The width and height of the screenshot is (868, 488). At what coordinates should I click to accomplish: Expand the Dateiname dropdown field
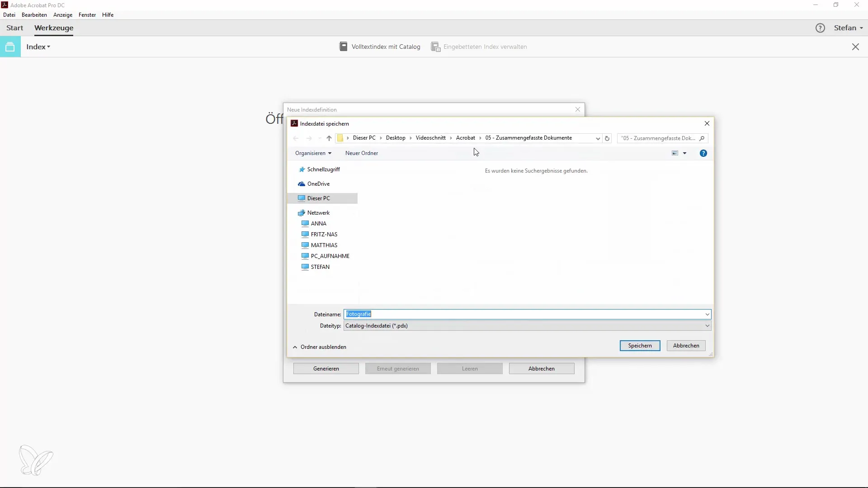[x=707, y=314]
